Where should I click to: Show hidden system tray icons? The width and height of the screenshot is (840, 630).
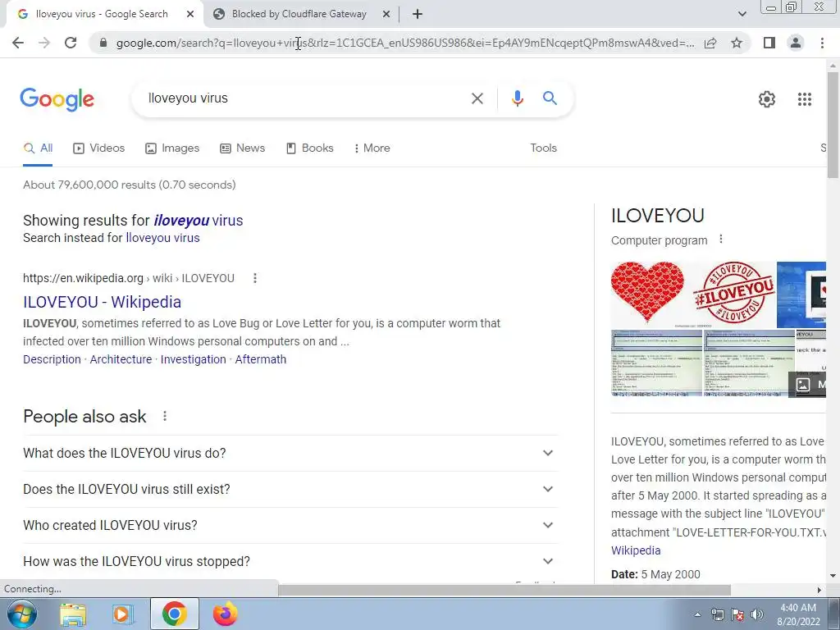697,614
